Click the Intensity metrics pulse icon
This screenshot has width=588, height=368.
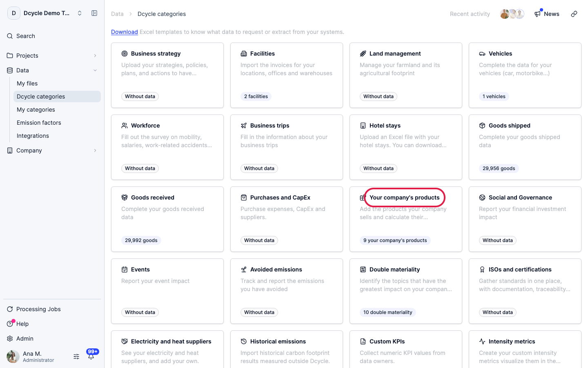(482, 341)
